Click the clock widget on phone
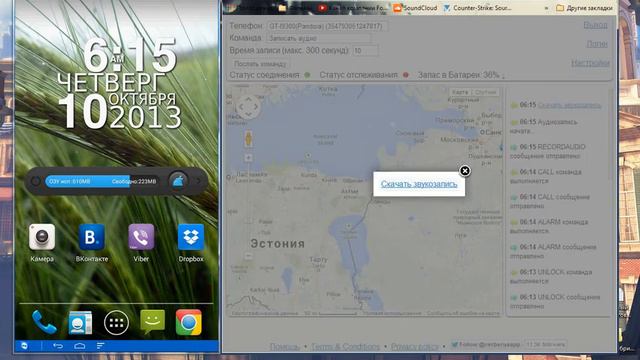This screenshot has height=360, width=640. [x=119, y=84]
